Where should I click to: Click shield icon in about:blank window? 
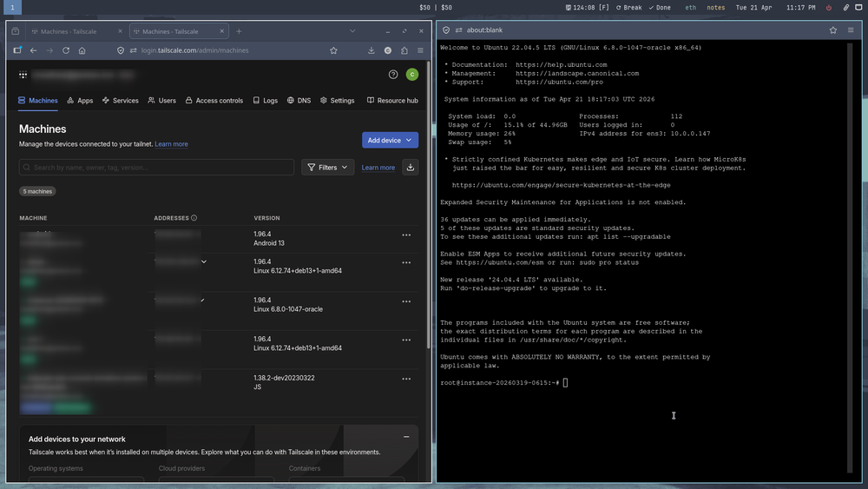click(446, 30)
